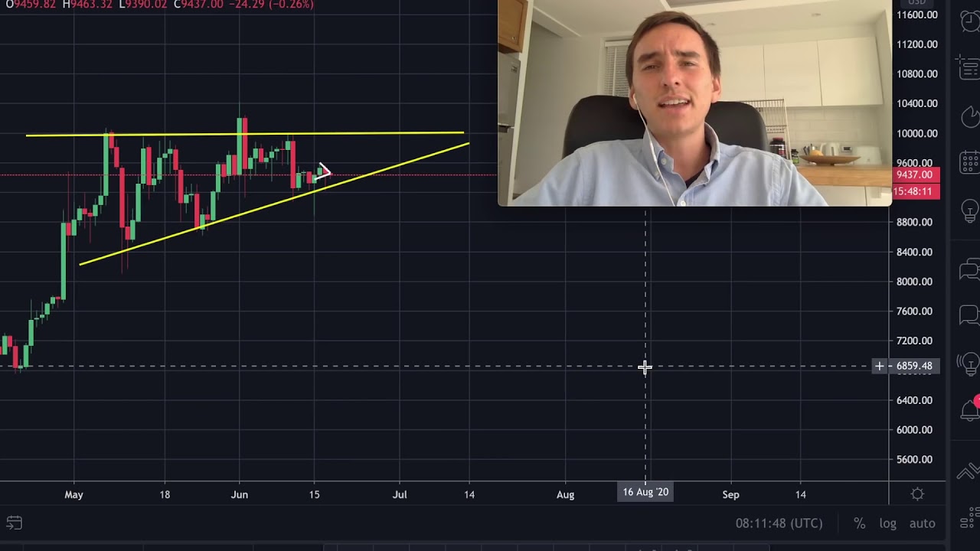Open the Private Chats bubble icon
The image size is (980, 551).
click(970, 315)
